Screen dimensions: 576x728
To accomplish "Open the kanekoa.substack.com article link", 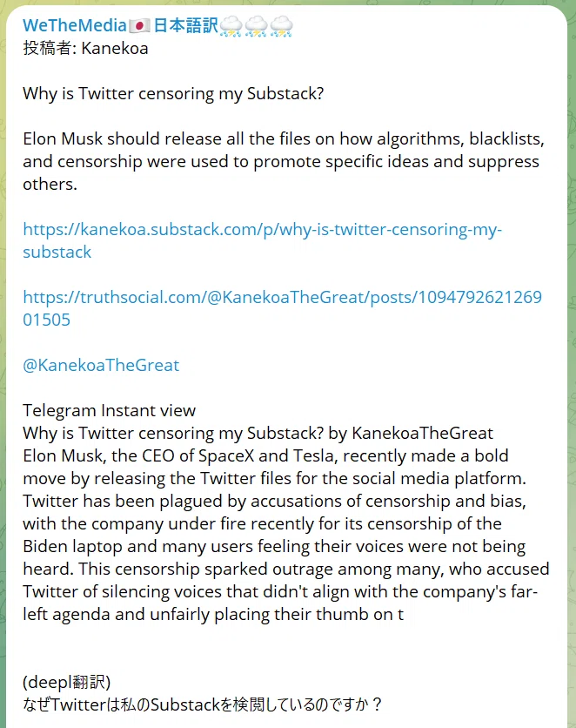I will click(263, 229).
